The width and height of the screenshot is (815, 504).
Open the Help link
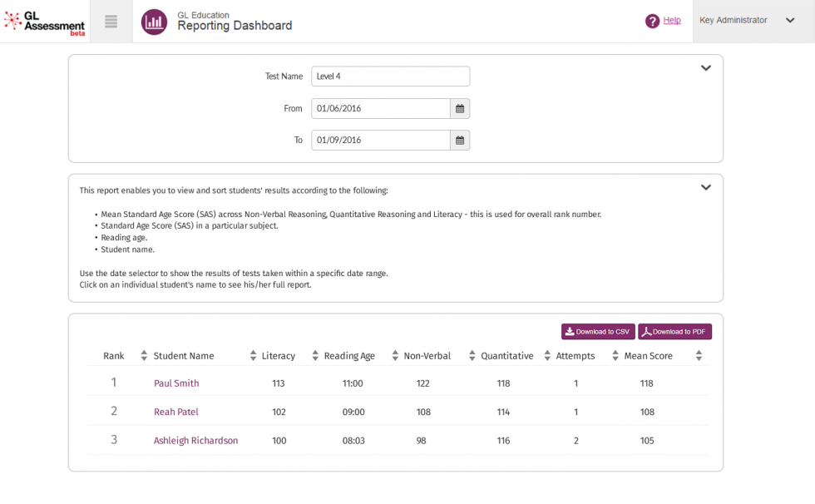[672, 20]
